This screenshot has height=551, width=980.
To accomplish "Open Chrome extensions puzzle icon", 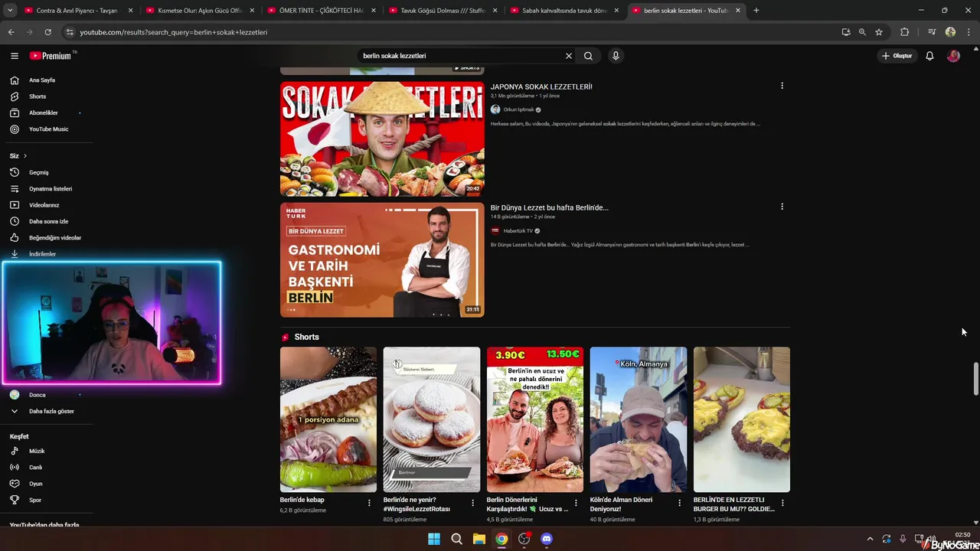I will tap(904, 32).
